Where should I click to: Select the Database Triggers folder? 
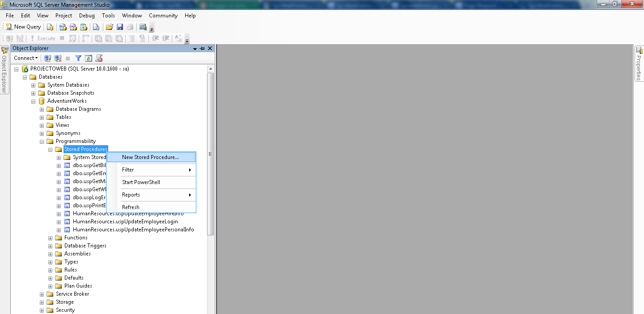(x=85, y=246)
